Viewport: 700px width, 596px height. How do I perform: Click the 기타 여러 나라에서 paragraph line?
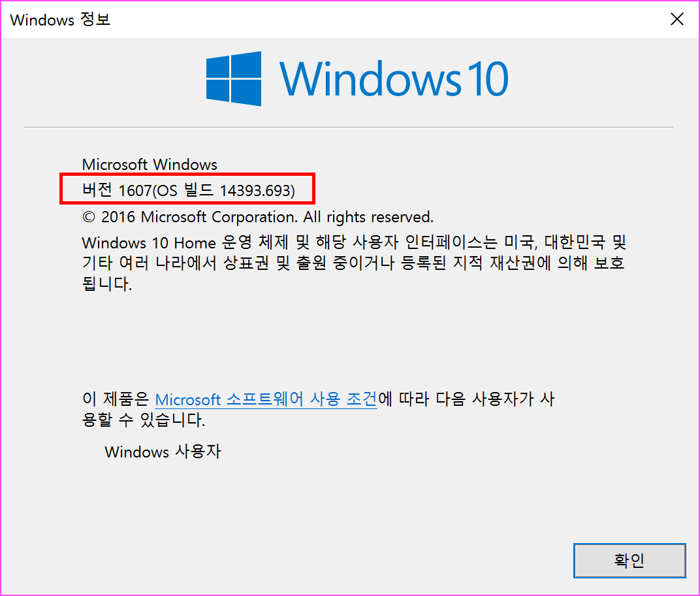353,263
